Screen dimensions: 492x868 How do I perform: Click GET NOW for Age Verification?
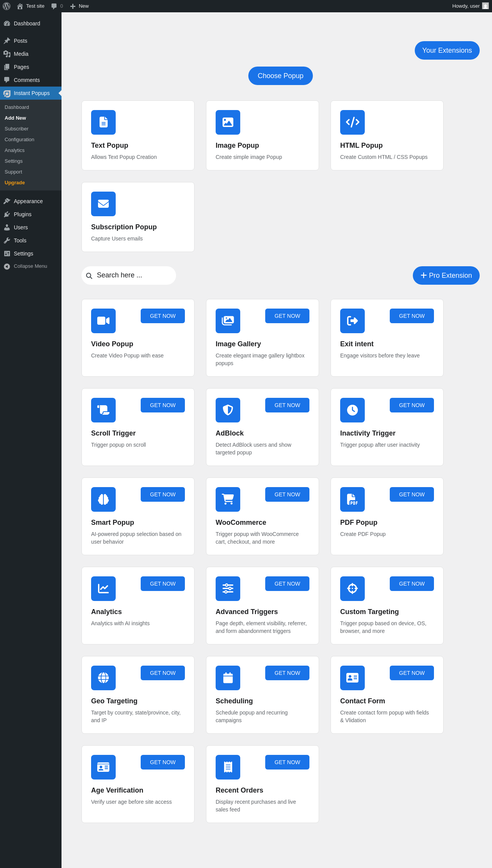coord(163,762)
